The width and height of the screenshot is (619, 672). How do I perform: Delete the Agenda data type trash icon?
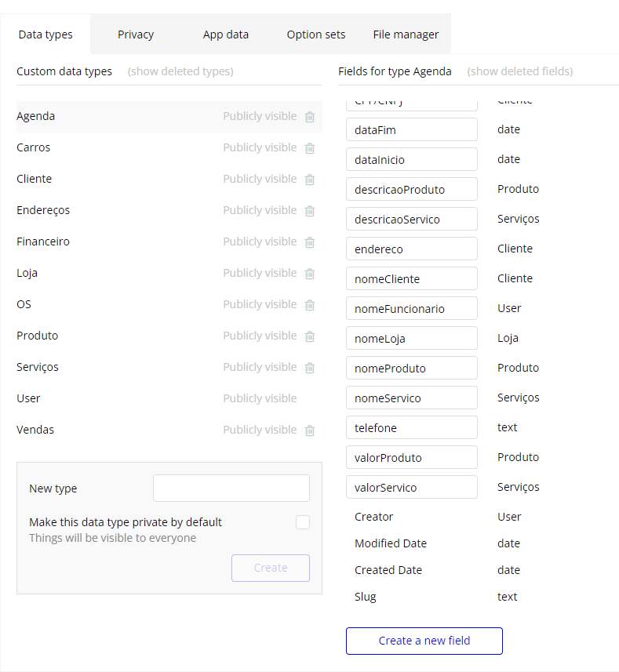coord(310,117)
